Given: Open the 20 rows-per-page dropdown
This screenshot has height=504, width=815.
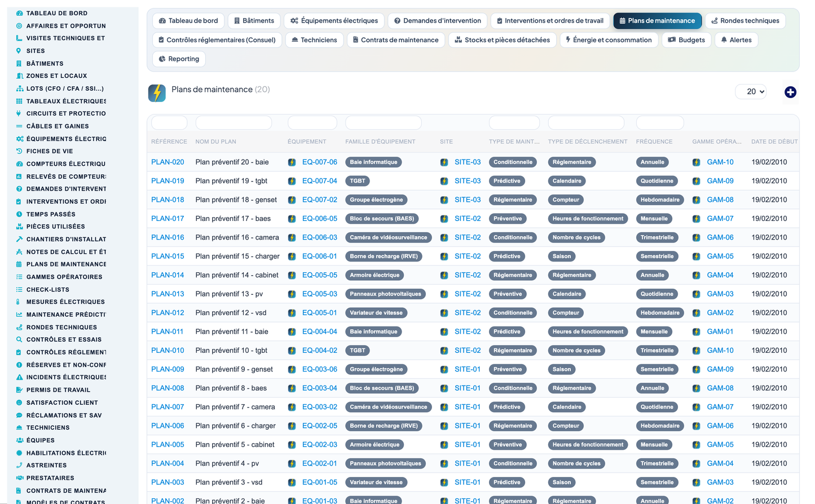Looking at the screenshot, I should [x=751, y=91].
